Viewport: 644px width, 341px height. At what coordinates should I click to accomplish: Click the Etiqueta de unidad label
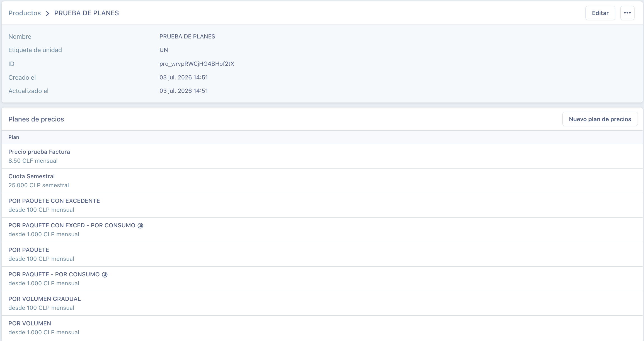35,50
